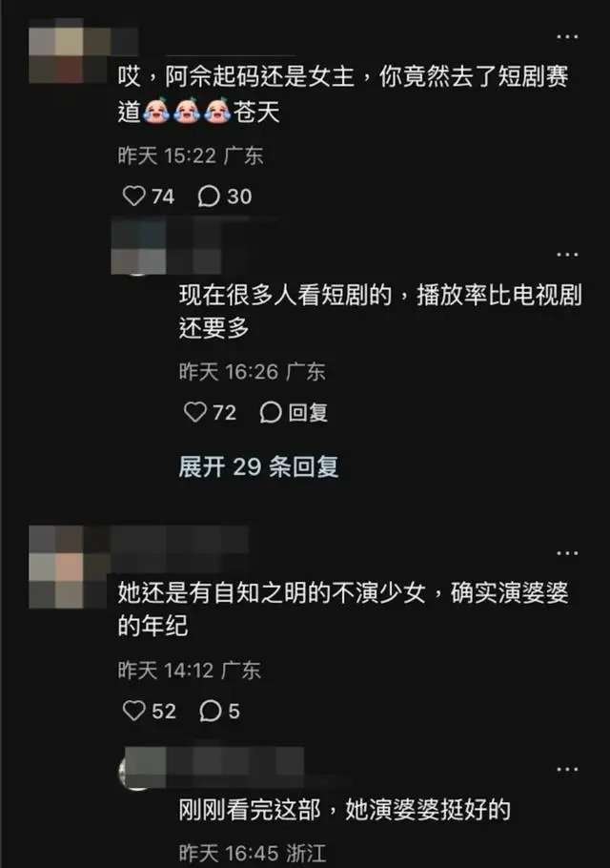Open options for the 自知之明 comment
Image resolution: width=610 pixels, height=868 pixels.
[567, 553]
